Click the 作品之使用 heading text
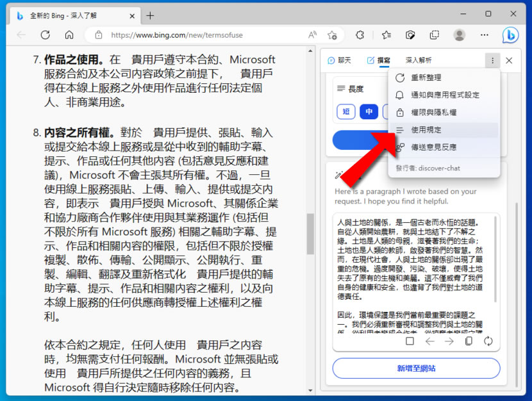Viewport: 532px width, 401px height. point(74,60)
